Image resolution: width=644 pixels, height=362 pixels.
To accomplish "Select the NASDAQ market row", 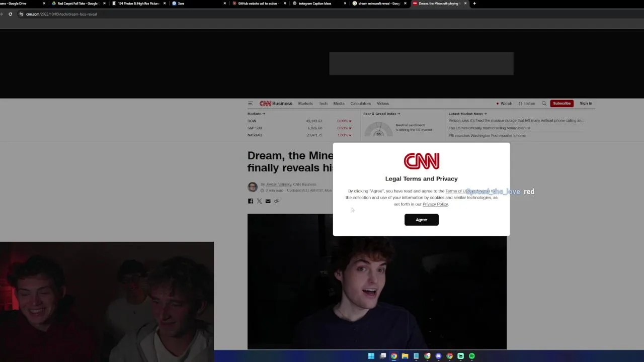I will pos(299,135).
